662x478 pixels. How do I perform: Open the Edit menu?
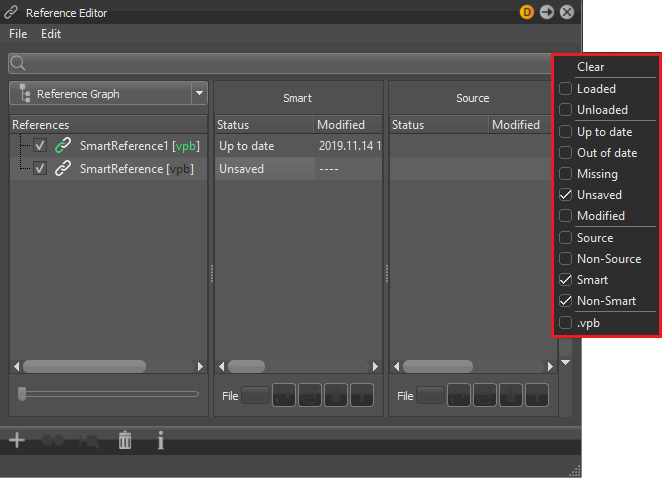[51, 34]
